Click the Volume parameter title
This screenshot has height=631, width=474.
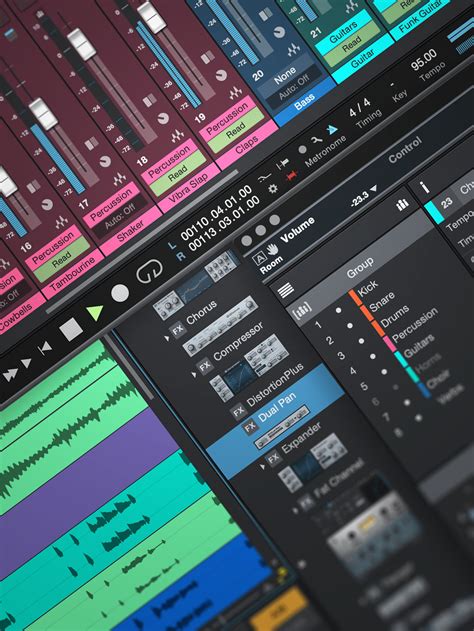click(x=297, y=229)
